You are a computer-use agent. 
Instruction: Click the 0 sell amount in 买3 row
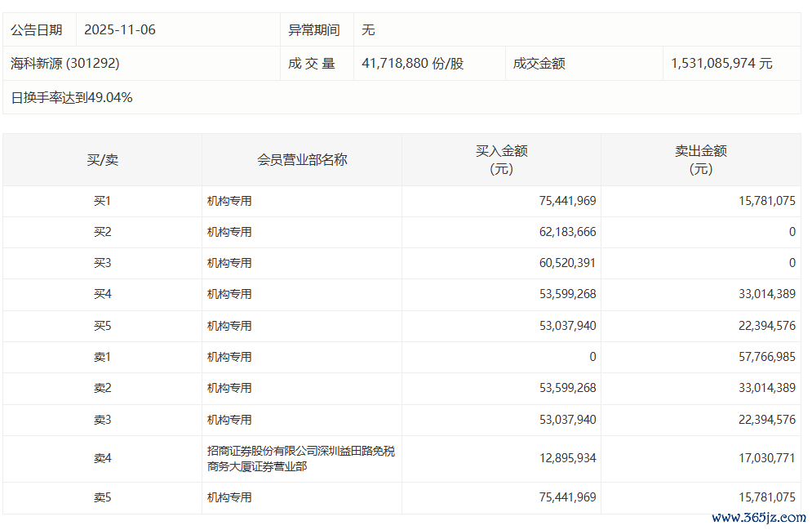(x=792, y=263)
